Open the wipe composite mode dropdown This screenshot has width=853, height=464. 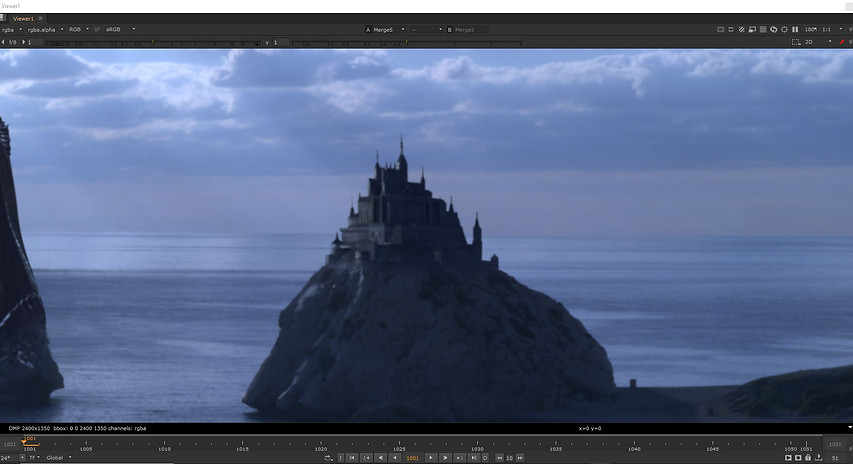point(426,30)
